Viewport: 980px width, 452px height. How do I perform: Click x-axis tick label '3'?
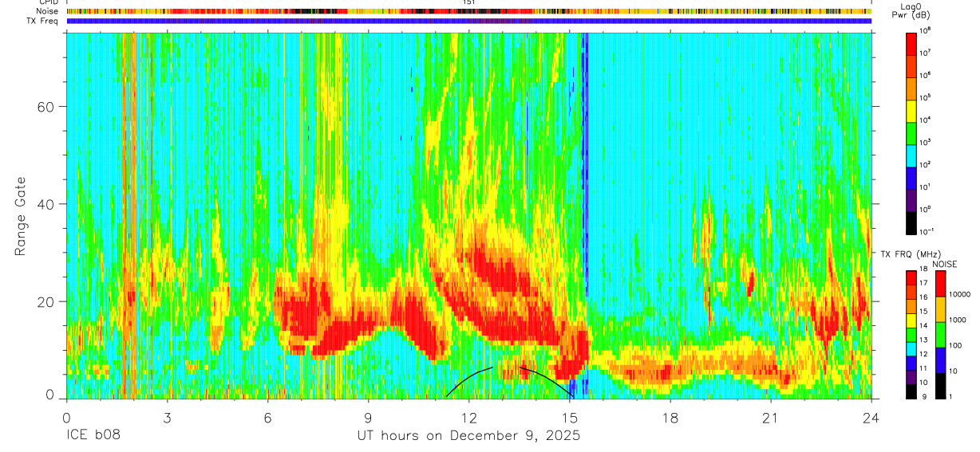167,418
